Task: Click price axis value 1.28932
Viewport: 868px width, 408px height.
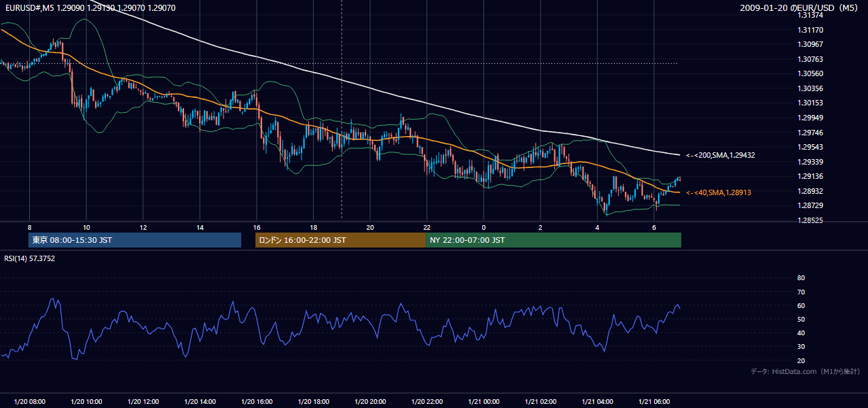Action: (x=810, y=191)
